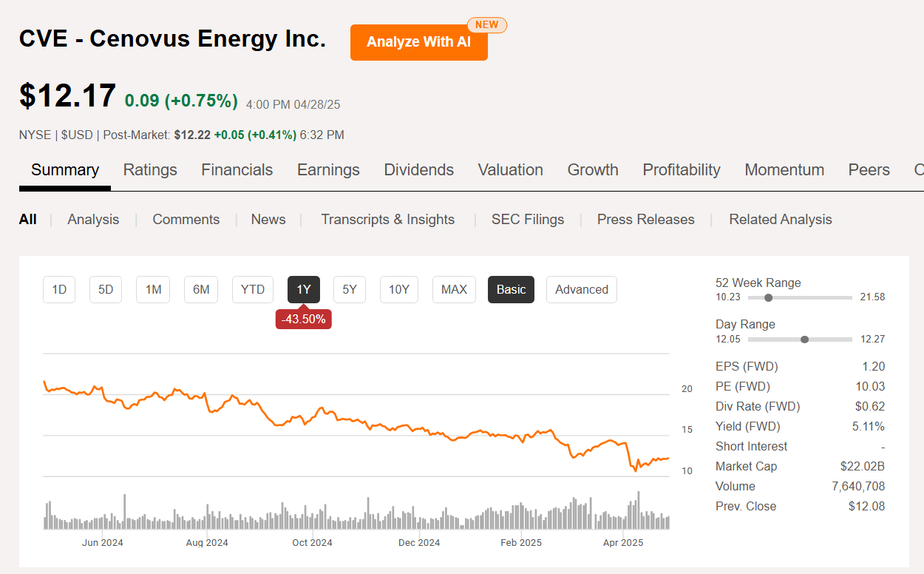Screen dimensions: 924x574
Task: Open the Valuation tab
Action: click(510, 170)
